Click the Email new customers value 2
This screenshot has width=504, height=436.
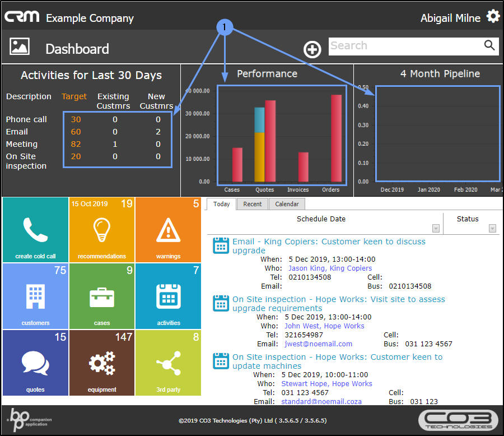point(158,132)
